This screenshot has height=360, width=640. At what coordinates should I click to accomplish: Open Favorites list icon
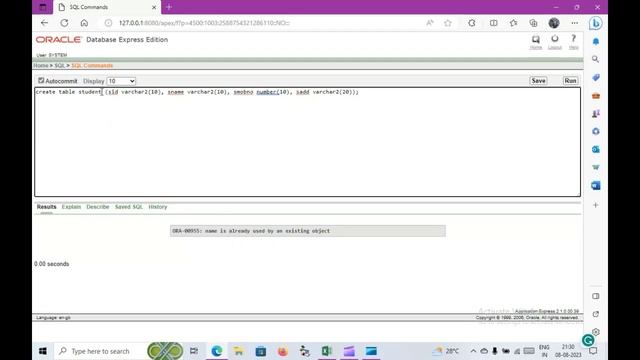[513, 23]
